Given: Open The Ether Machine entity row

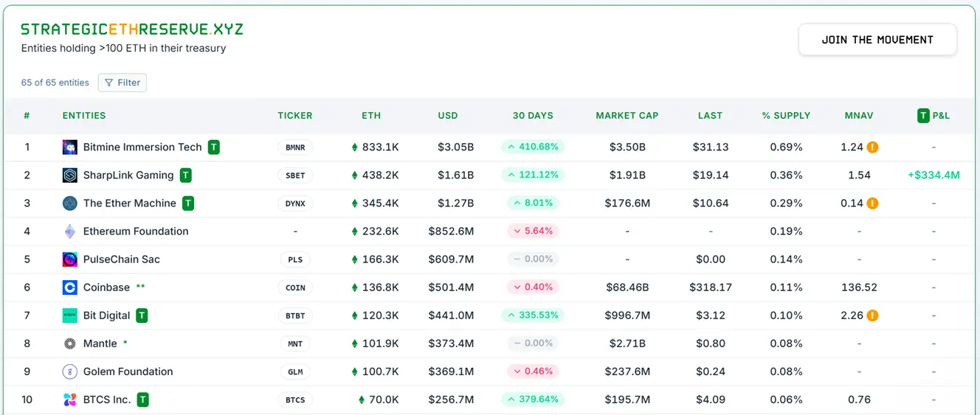Looking at the screenshot, I should 130,203.
